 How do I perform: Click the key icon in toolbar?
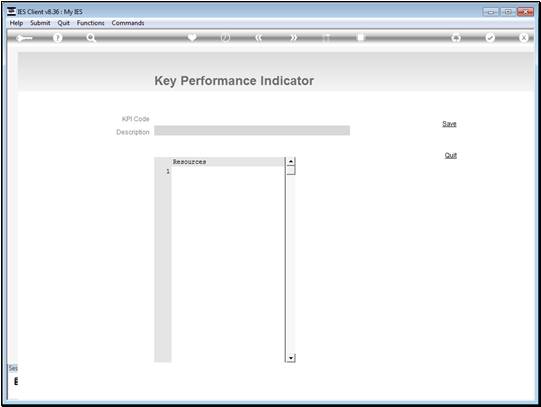tap(24, 38)
